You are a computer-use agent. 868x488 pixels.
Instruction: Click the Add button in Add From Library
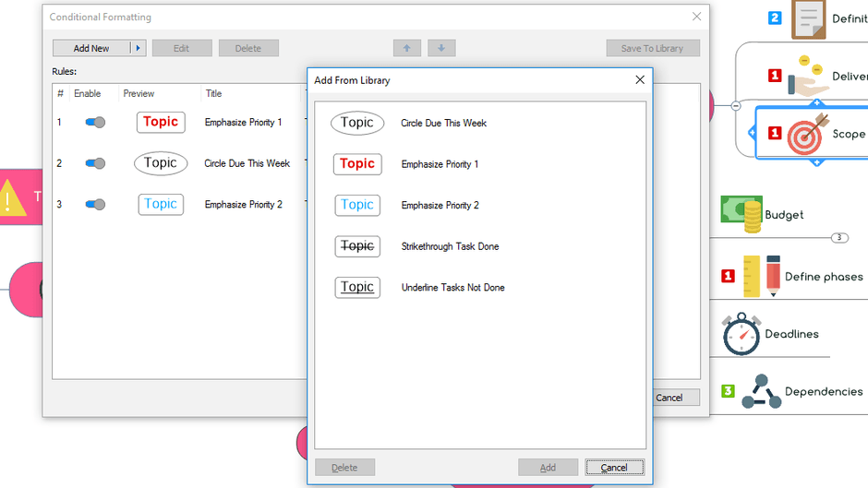tap(548, 468)
